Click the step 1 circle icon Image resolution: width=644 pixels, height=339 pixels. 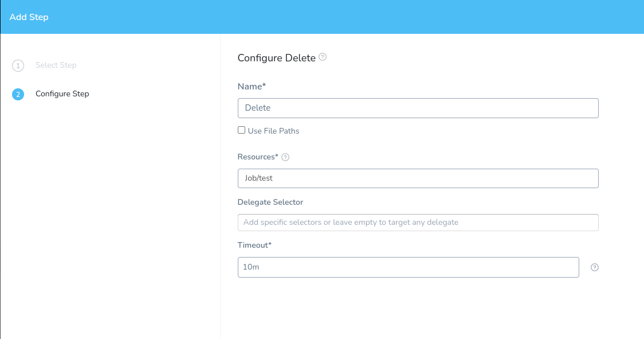(18, 66)
